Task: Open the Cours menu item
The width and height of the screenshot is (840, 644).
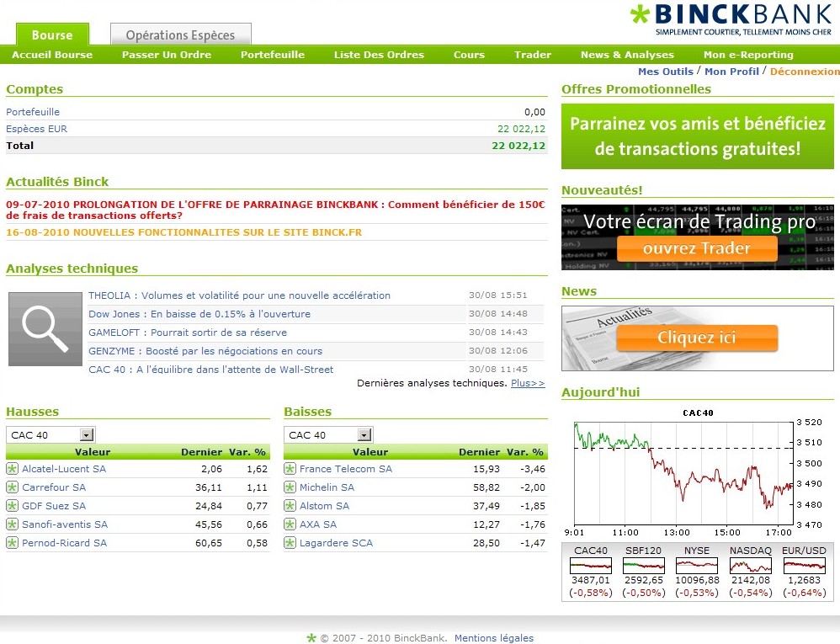Action: coord(470,55)
